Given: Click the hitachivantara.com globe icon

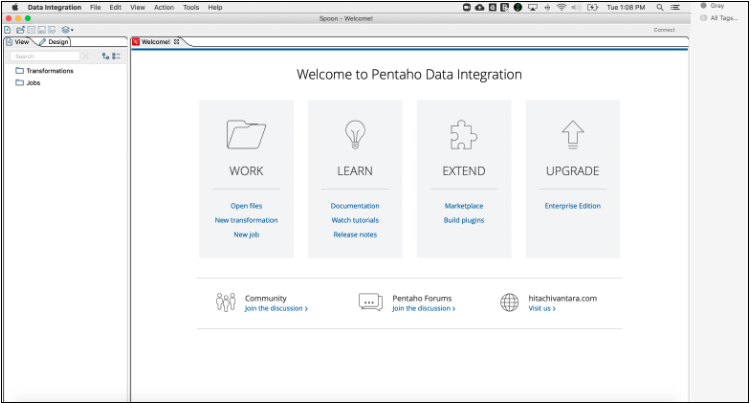Looking at the screenshot, I should (x=510, y=302).
